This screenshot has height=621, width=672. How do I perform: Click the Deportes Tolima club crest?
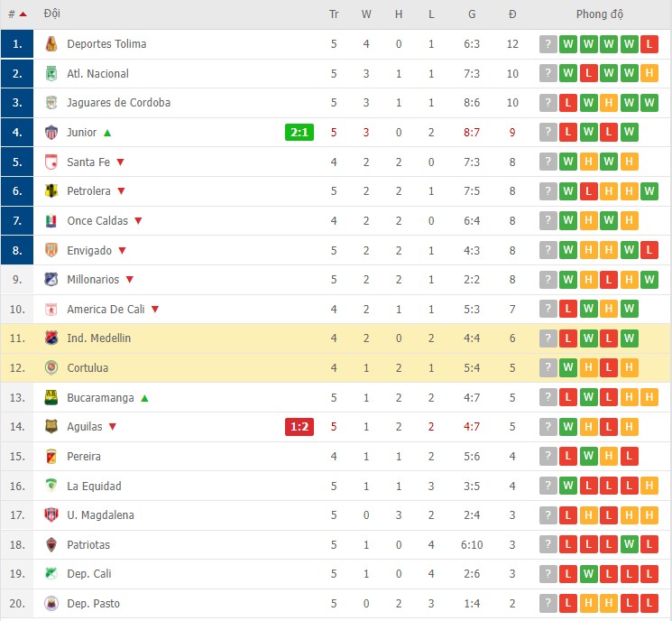tap(51, 44)
